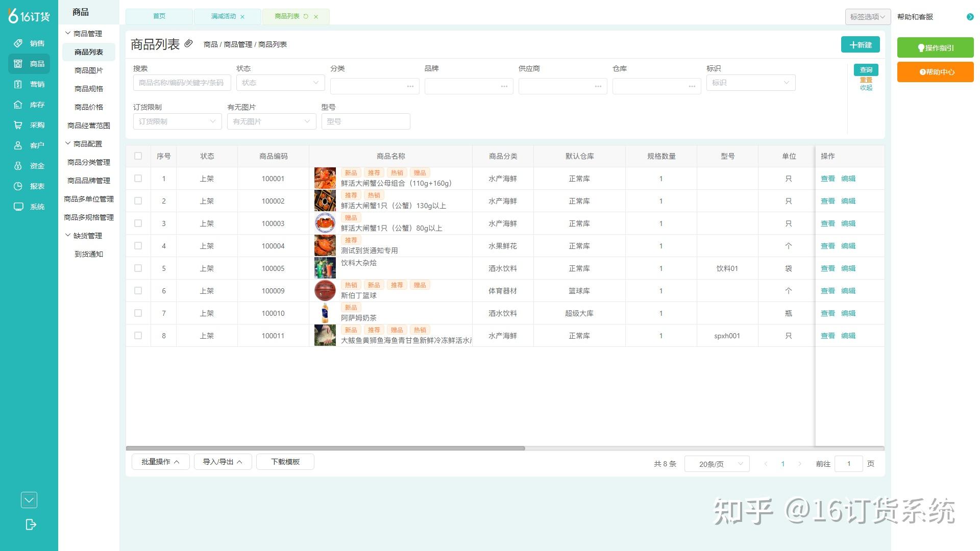Click the logout icon at sidebar bottom
The width and height of the screenshot is (980, 551).
tap(31, 524)
